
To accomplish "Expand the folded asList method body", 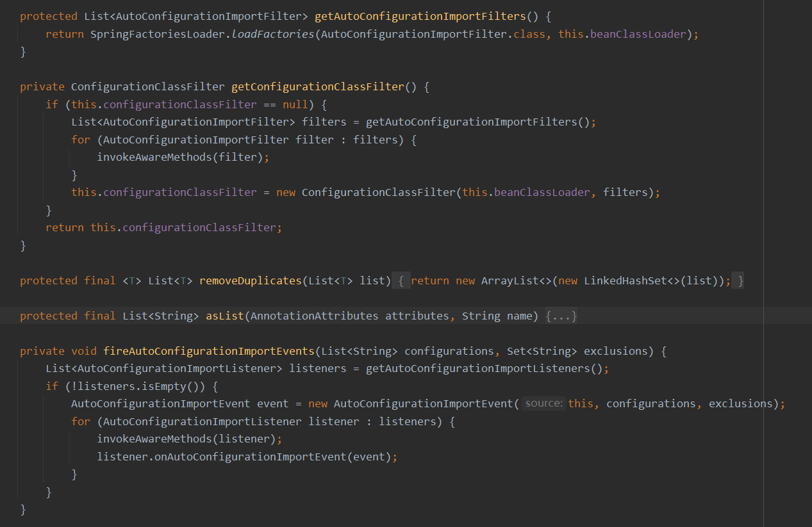I will click(x=561, y=316).
